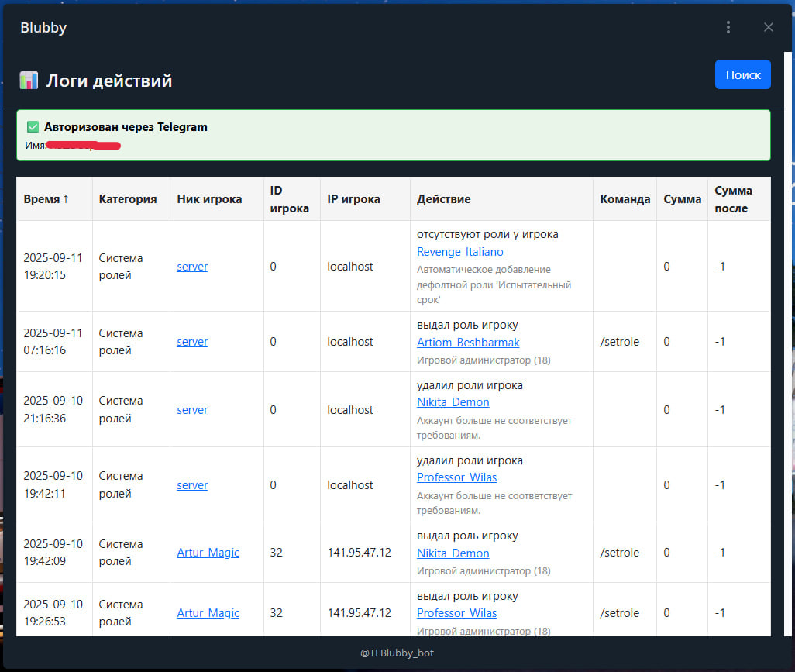Screen dimensions: 795x672
Task: Click the bar chart icon beside "Логи действий"
Action: coord(28,80)
